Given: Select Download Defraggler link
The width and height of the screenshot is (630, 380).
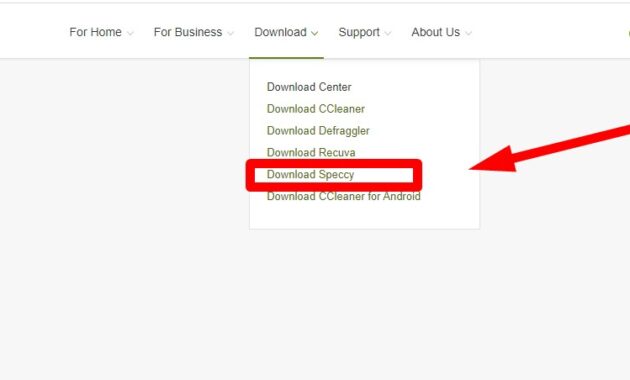Looking at the screenshot, I should [318, 131].
